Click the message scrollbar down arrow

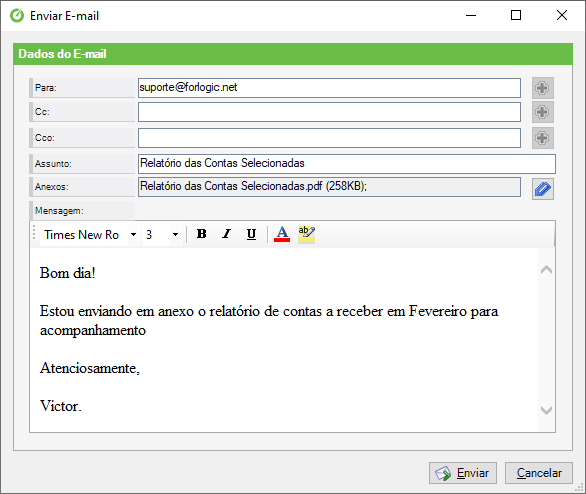click(x=546, y=410)
